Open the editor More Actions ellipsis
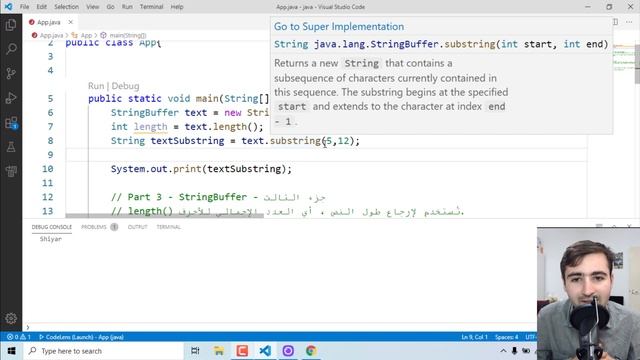Viewport: 640px width, 360px height. click(x=629, y=22)
